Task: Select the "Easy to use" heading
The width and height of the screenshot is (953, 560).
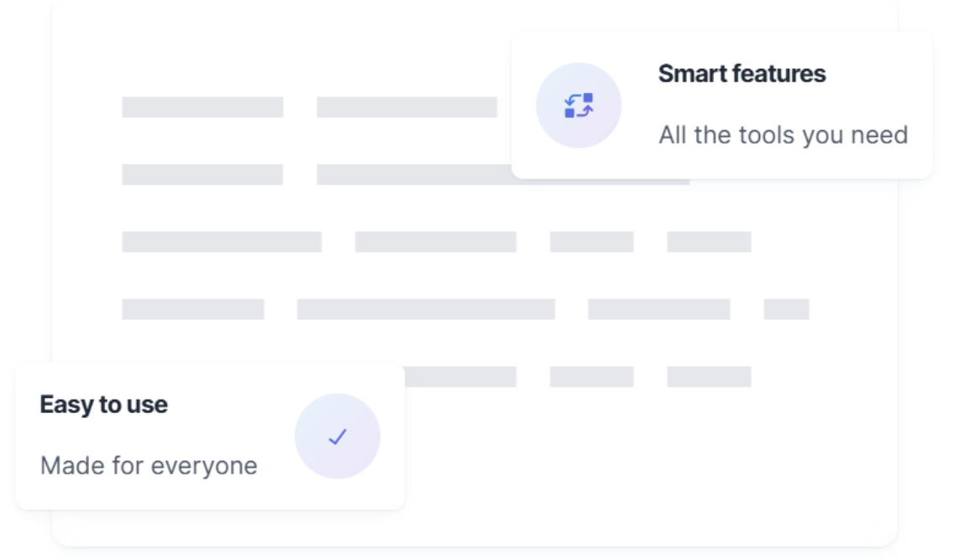Action: [x=103, y=405]
